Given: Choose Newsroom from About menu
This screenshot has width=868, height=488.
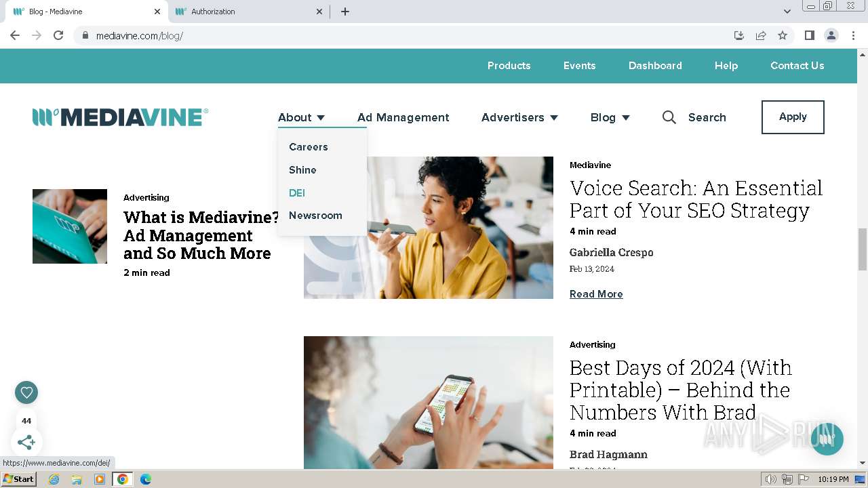Looking at the screenshot, I should pyautogui.click(x=315, y=216).
